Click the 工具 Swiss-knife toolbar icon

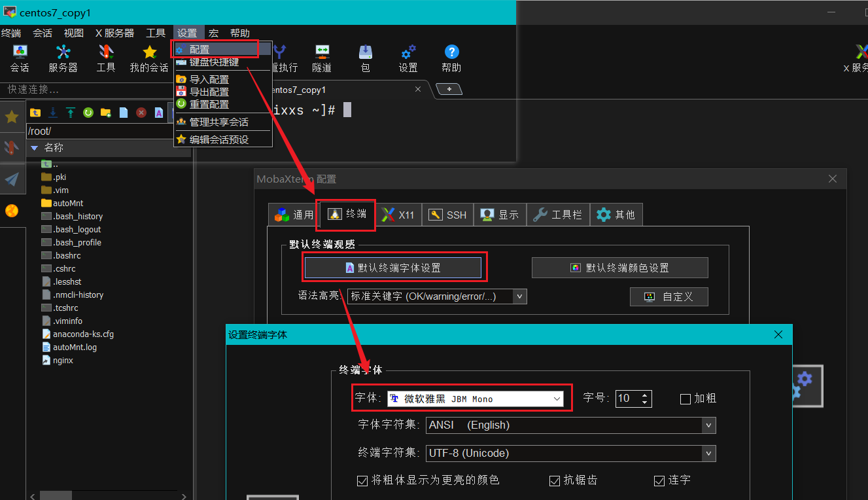106,58
